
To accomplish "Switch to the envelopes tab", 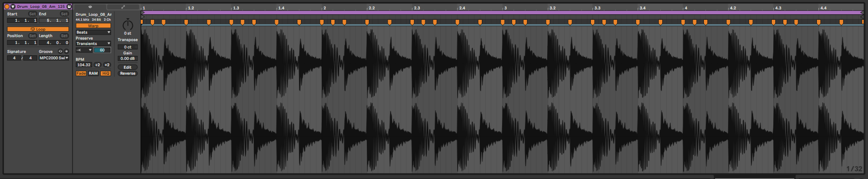I will [123, 7].
